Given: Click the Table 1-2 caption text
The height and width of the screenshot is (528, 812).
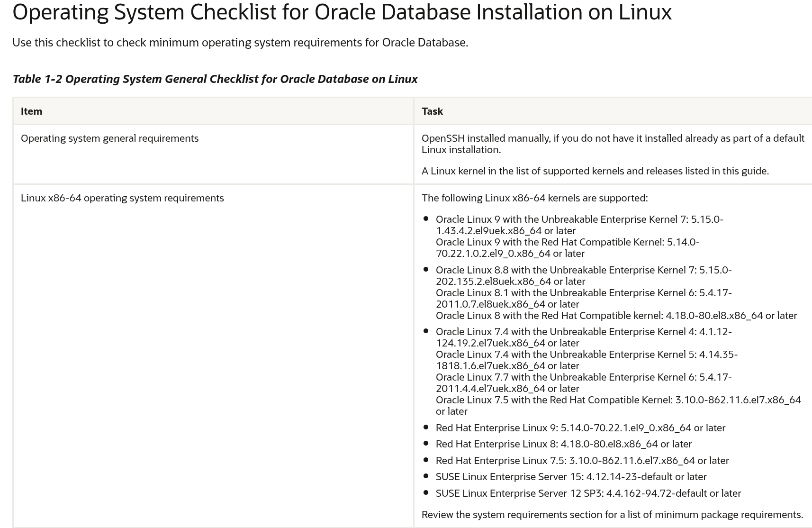Looking at the screenshot, I should 215,79.
